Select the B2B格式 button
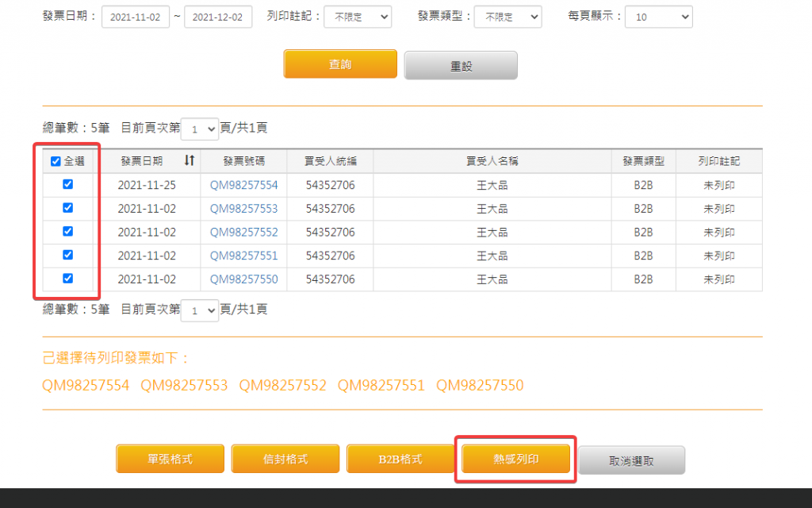 (400, 459)
